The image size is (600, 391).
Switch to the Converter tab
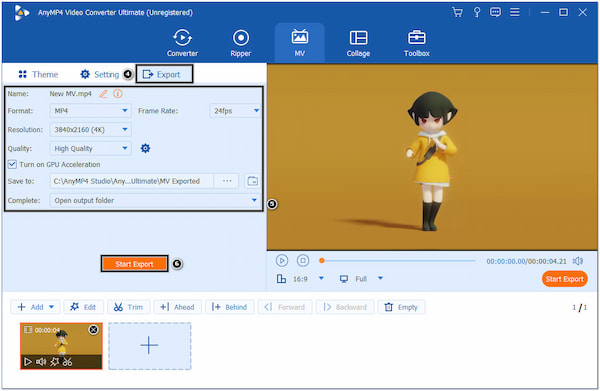pyautogui.click(x=182, y=43)
